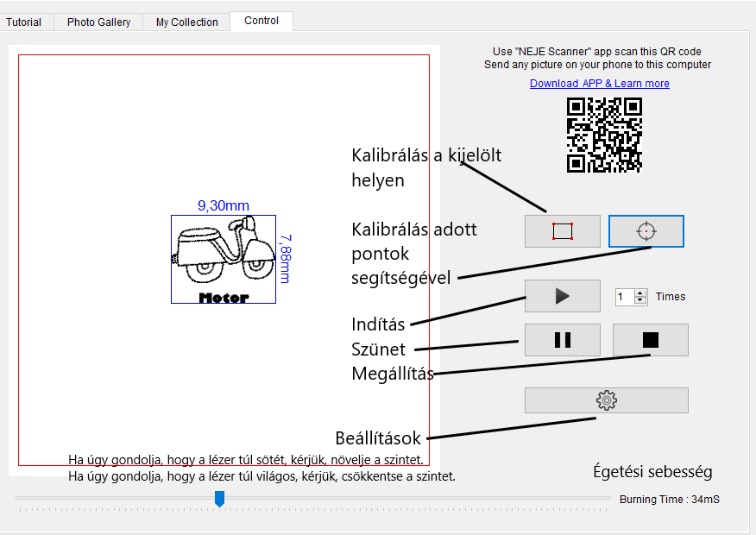Click the blue burning time slider handle
Image resolution: width=756 pixels, height=535 pixels.
[x=219, y=499]
